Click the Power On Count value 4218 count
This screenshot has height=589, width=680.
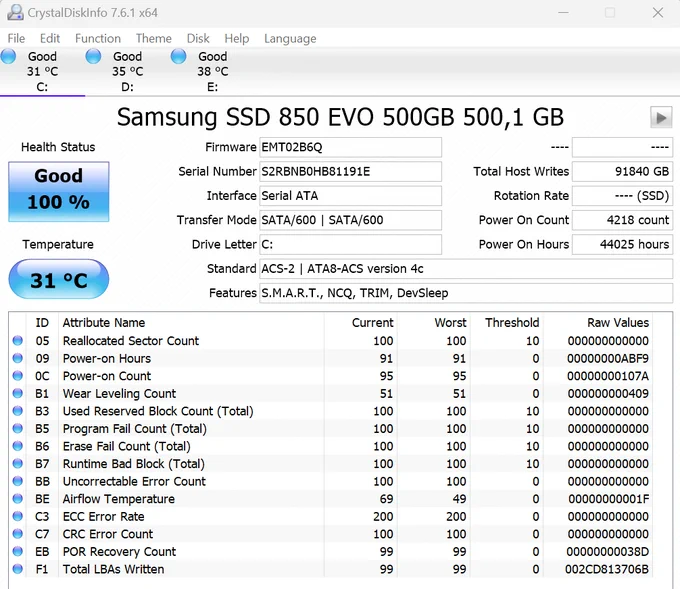[x=622, y=220]
